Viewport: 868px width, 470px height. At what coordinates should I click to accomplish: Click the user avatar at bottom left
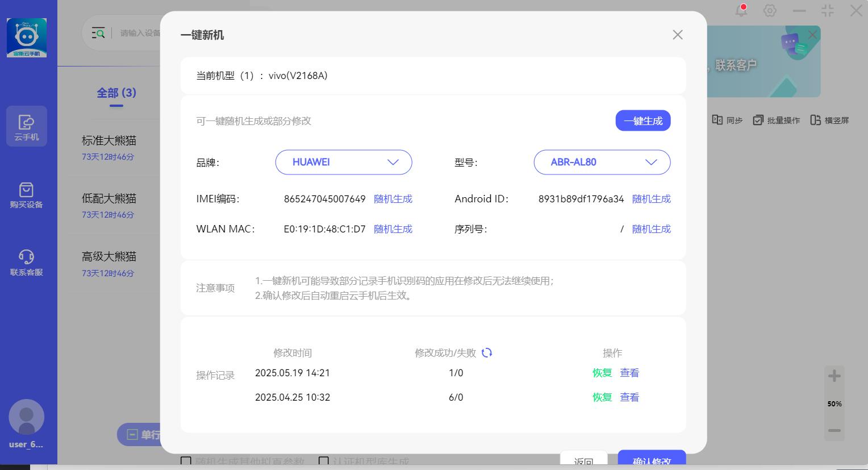26,417
